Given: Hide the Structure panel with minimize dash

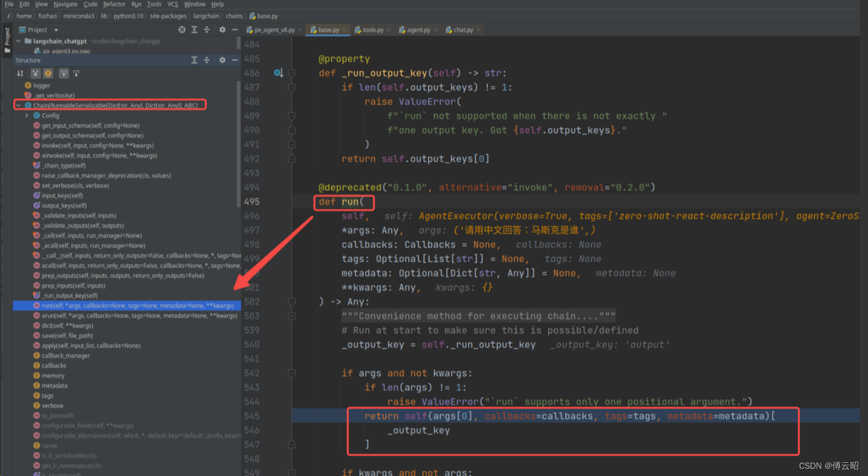Looking at the screenshot, I should [235, 60].
